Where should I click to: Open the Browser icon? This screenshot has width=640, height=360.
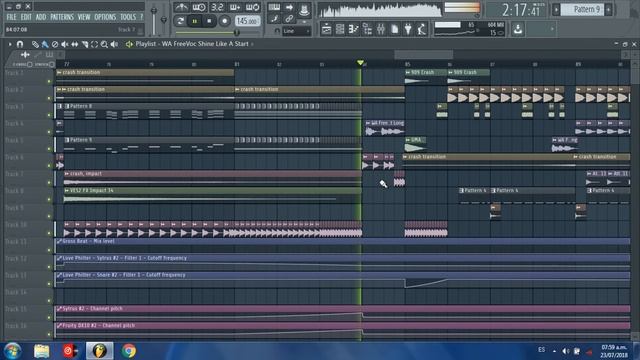(x=367, y=29)
